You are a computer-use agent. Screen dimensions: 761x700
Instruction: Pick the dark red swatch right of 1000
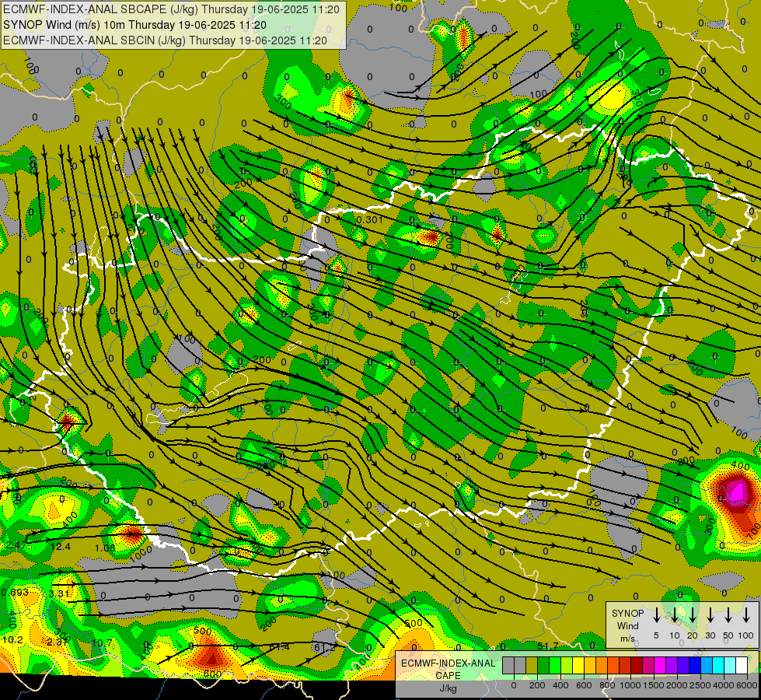[637, 665]
